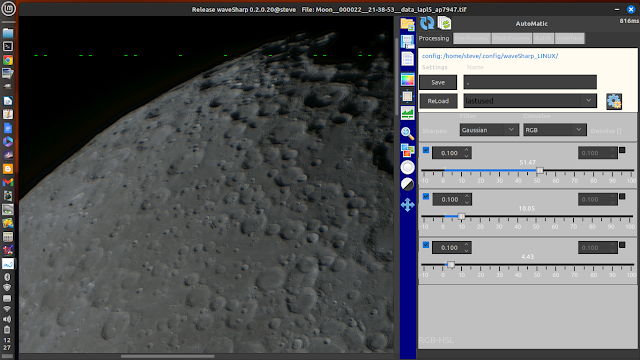Screen dimensions: 640x360
Task: Select the blue four-arrow move tool
Action: (x=407, y=204)
